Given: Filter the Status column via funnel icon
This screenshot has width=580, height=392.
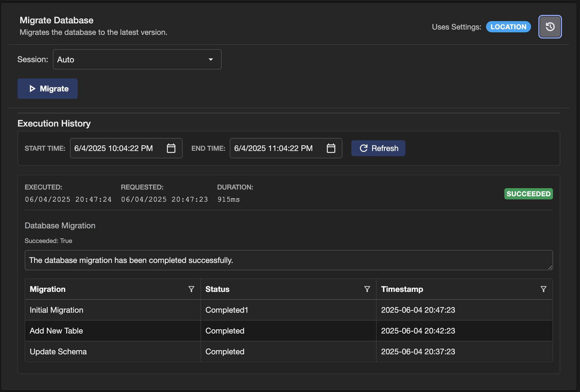Looking at the screenshot, I should (367, 289).
